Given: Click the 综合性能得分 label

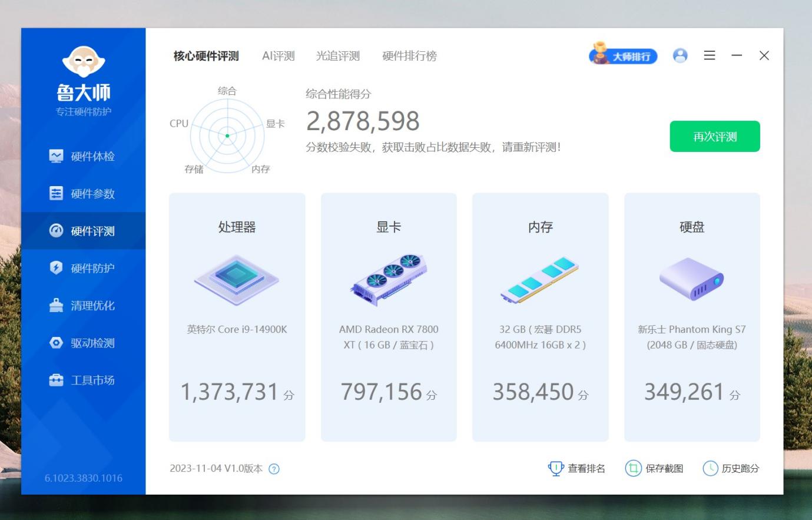Looking at the screenshot, I should [339, 94].
